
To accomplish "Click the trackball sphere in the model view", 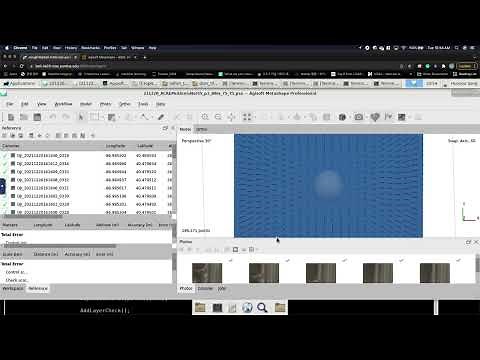I will pos(328,184).
